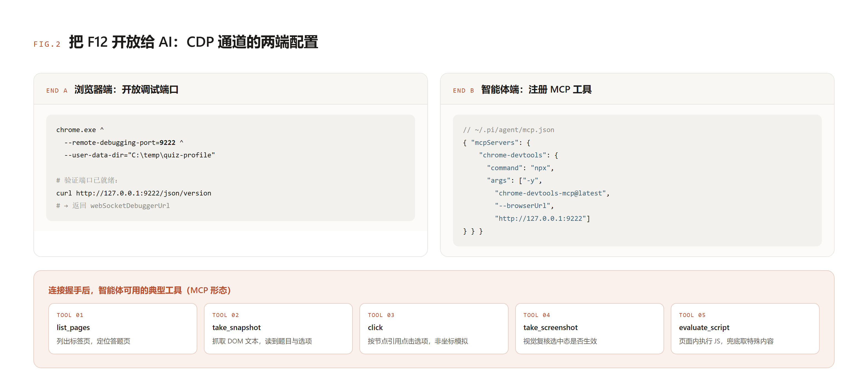The width and height of the screenshot is (868, 379).
Task: Click comment "# 验证端口已就绪:"
Action: click(87, 180)
